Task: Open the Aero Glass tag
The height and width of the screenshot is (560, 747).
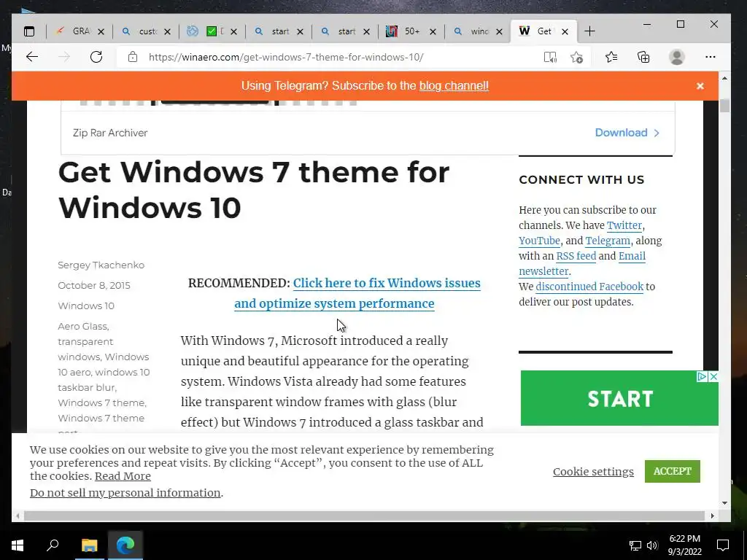Action: tap(82, 326)
